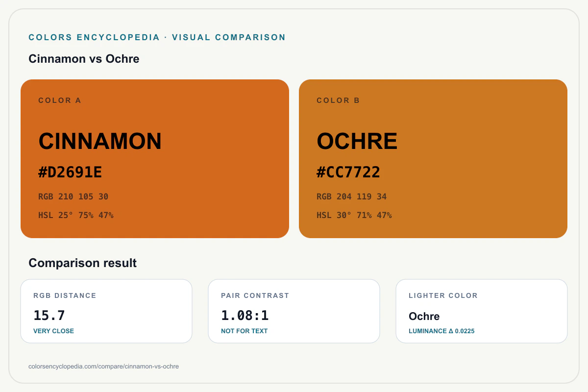Click hex code #CC7722
The height and width of the screenshot is (392, 588).
click(348, 172)
